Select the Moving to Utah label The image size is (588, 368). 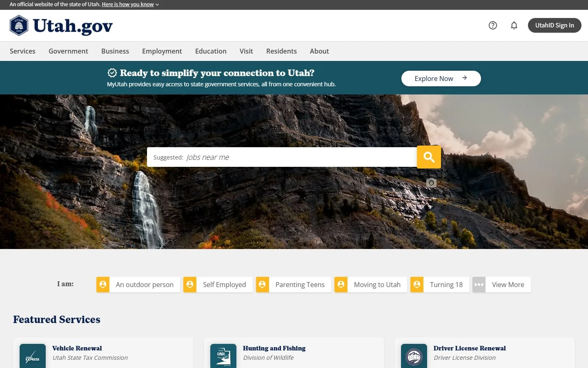(377, 285)
